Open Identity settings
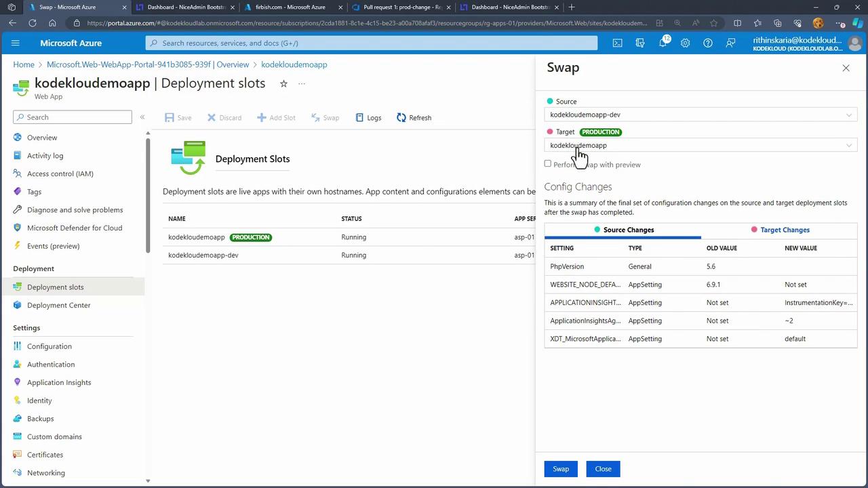The height and width of the screenshot is (488, 868). (x=39, y=401)
